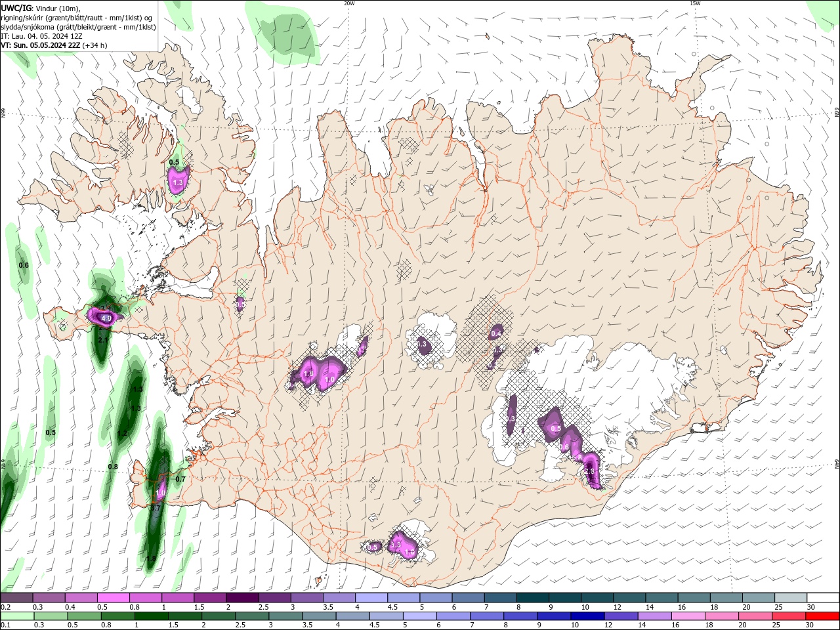840x630 pixels.
Task: Click the '0.2' label in the snow legend
Action: tap(5, 607)
